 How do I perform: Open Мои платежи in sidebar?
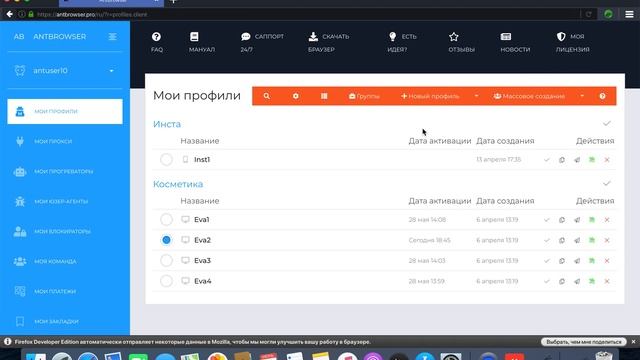(65, 291)
